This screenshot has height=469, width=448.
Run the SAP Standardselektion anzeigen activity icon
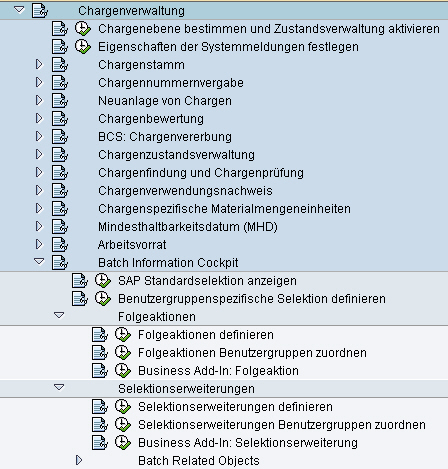click(x=103, y=281)
